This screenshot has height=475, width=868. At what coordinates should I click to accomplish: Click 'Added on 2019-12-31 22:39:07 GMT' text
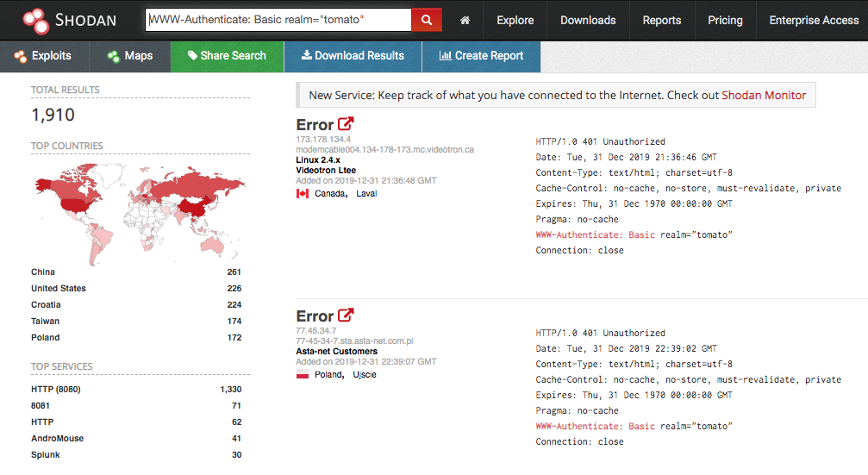point(366,361)
